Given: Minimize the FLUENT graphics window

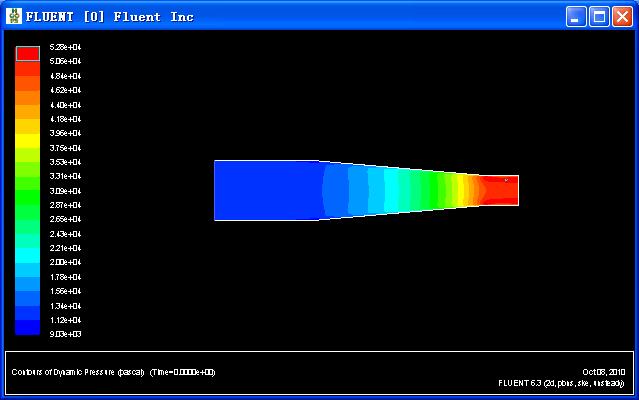Looking at the screenshot, I should pos(576,16).
